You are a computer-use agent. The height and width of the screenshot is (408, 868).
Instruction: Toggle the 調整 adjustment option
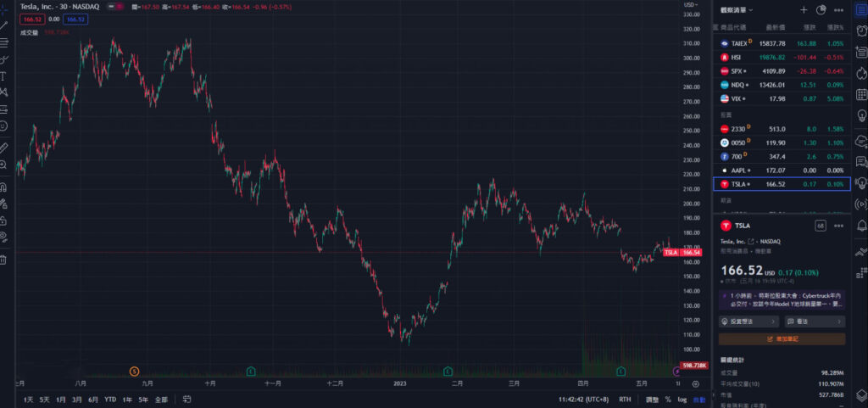tap(652, 400)
